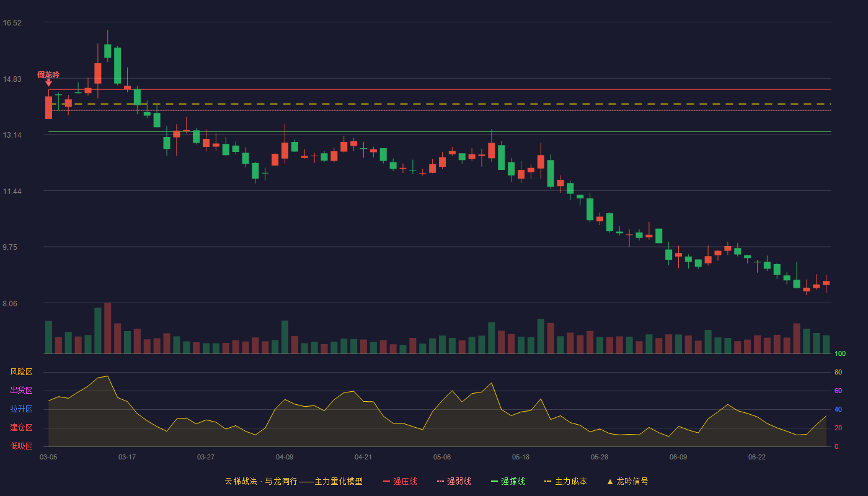This screenshot has height=496, width=868.
Task: Select the 建仓区 zone label
Action: [21, 428]
